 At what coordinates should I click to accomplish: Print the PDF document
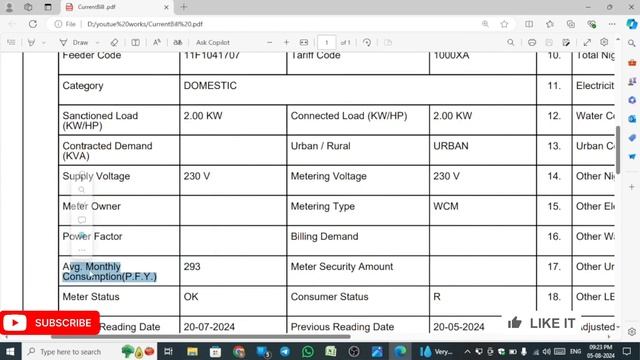tap(532, 42)
